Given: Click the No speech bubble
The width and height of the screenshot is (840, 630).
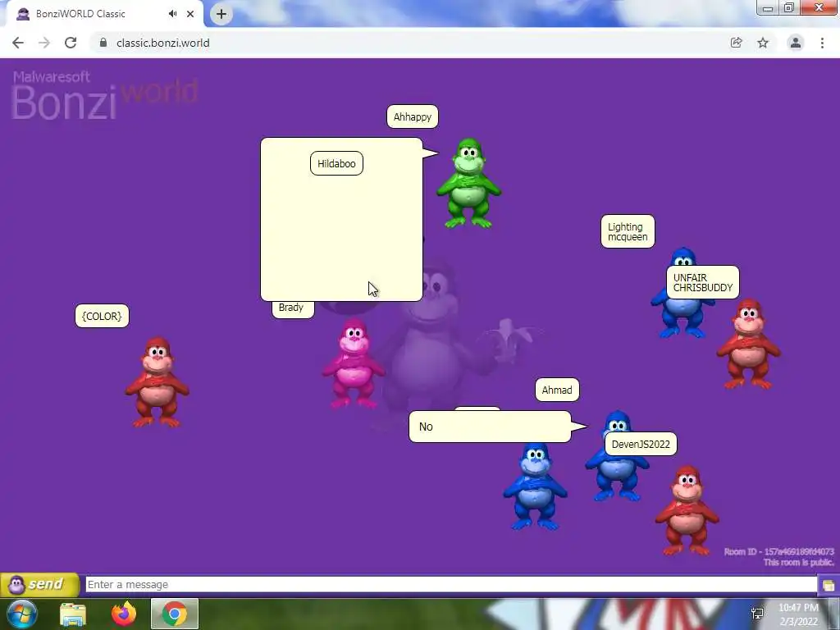Looking at the screenshot, I should pyautogui.click(x=490, y=427).
